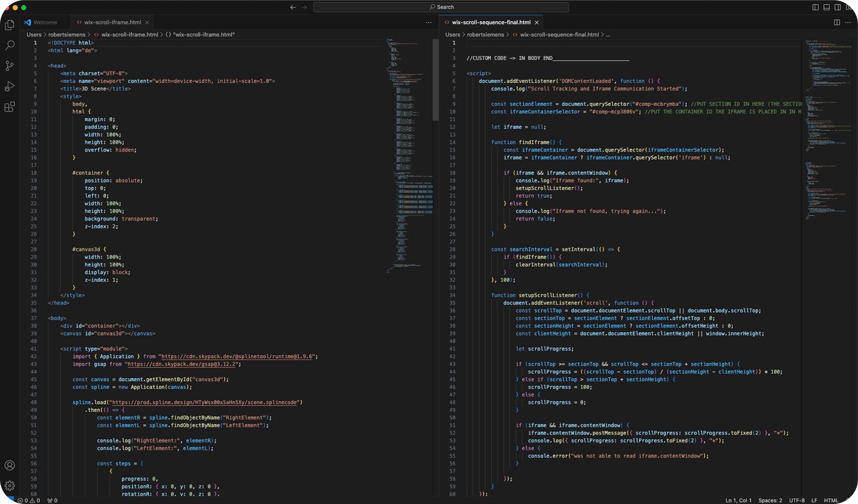Expand the robertsiemens breadcrumb in right editor
Viewport: 858px width, 504px height.
(485, 34)
